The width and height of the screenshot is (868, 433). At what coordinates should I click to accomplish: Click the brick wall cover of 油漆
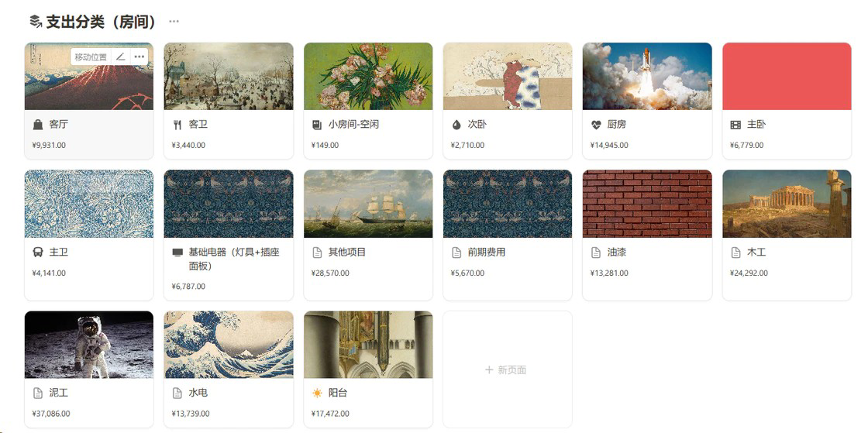click(x=647, y=204)
